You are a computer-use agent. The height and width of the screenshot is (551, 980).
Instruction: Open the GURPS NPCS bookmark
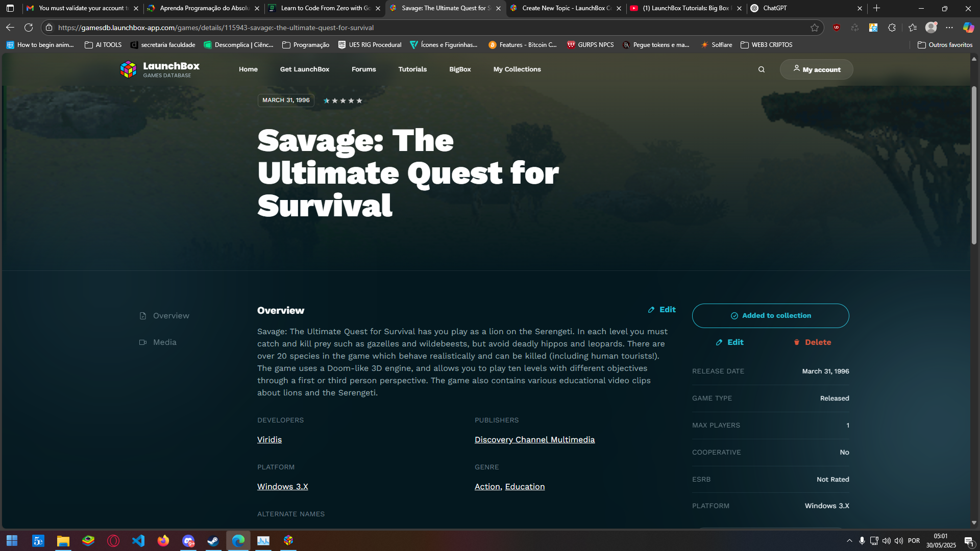pyautogui.click(x=591, y=45)
